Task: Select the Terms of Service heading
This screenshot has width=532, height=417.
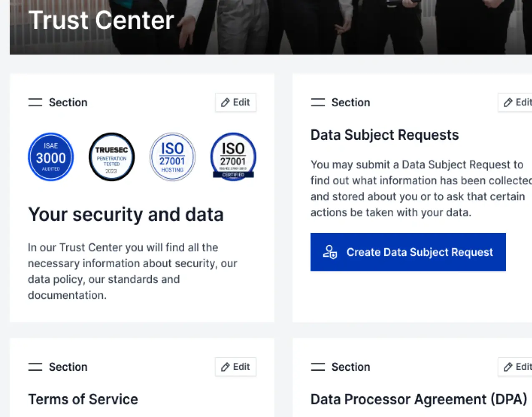Action: click(83, 399)
